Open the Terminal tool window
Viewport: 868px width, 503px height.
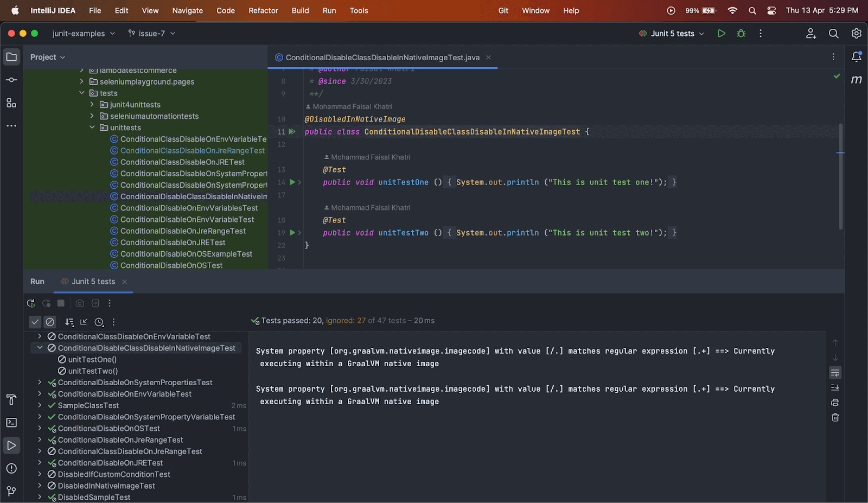(11, 423)
